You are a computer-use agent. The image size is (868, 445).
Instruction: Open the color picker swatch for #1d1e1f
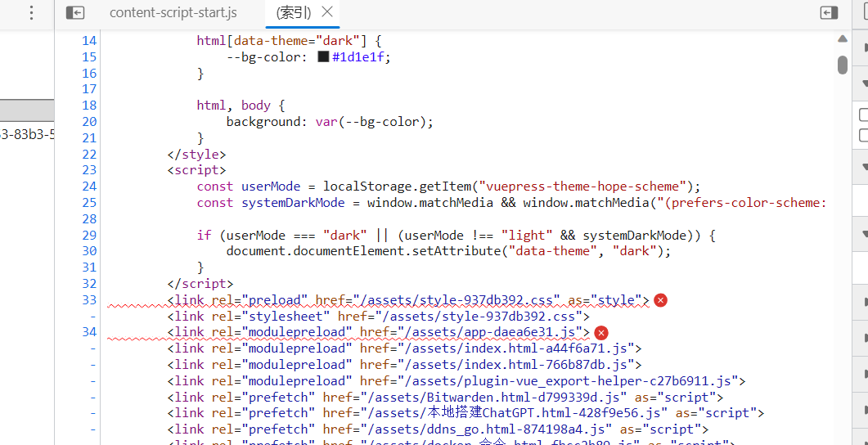pyautogui.click(x=323, y=57)
